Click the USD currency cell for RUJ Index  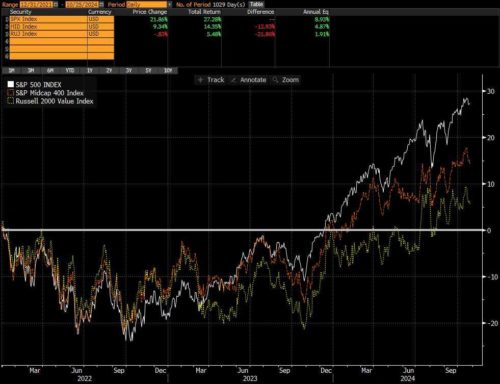101,34
